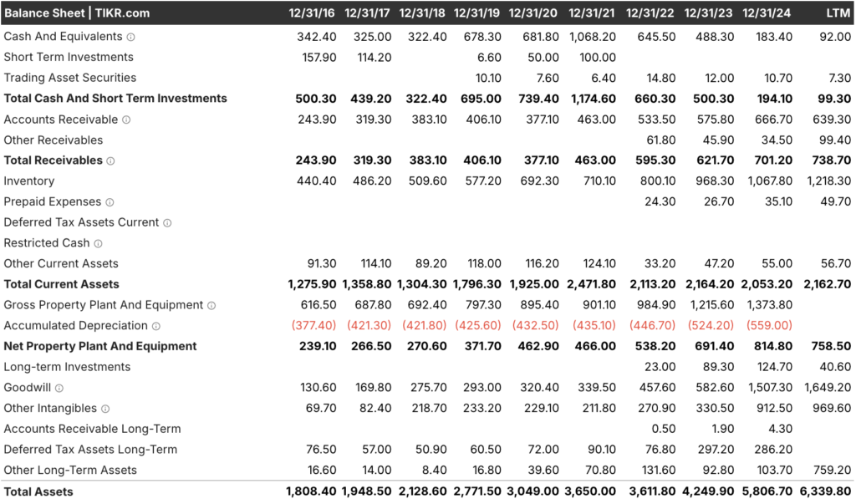
Task: Click info icon beside Cash And Equivalents
Action: pos(130,37)
